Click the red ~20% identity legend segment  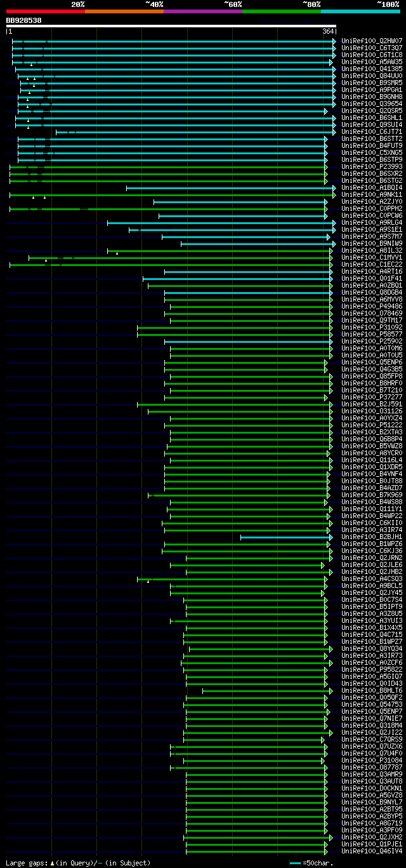coord(46,11)
